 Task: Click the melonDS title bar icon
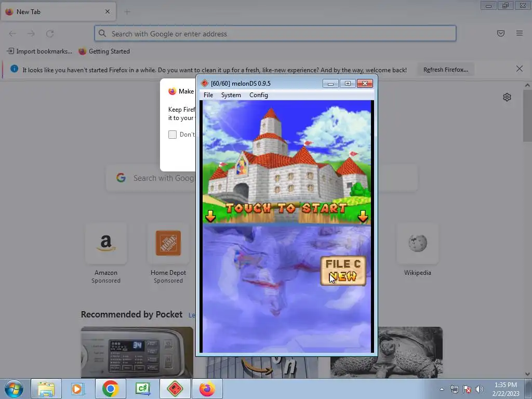coord(205,83)
